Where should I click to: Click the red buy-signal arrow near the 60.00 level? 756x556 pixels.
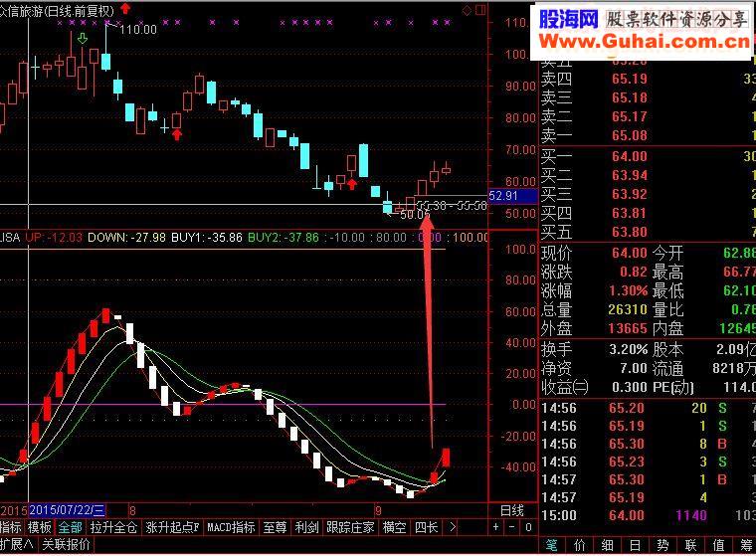click(352, 184)
